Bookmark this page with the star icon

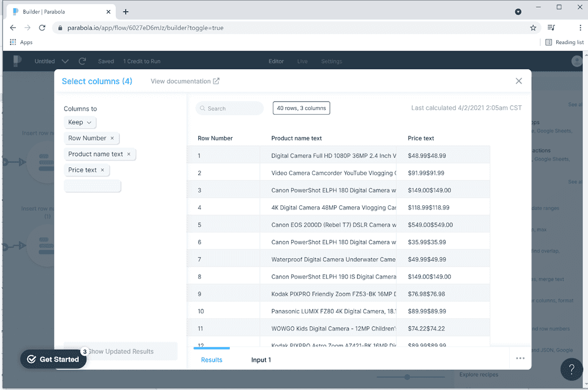coord(533,28)
